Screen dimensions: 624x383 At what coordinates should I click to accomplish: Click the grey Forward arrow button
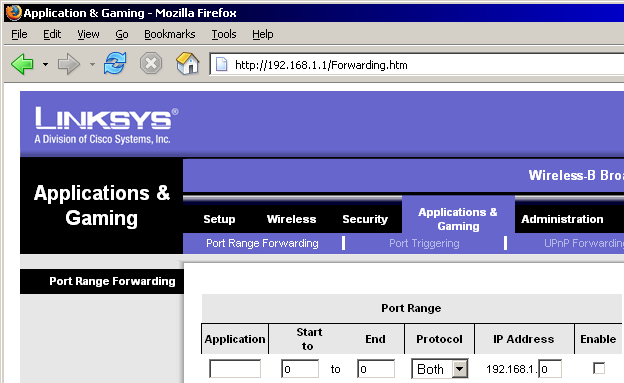pos(69,64)
